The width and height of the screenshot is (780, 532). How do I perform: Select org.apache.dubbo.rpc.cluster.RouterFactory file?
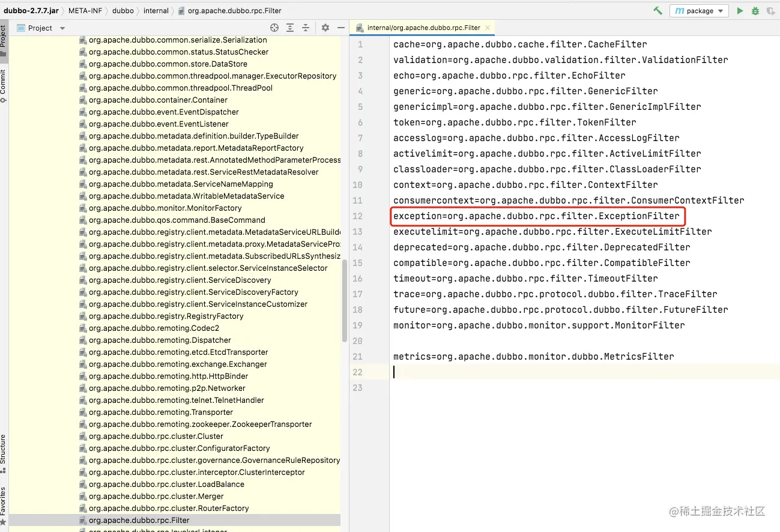[169, 508]
